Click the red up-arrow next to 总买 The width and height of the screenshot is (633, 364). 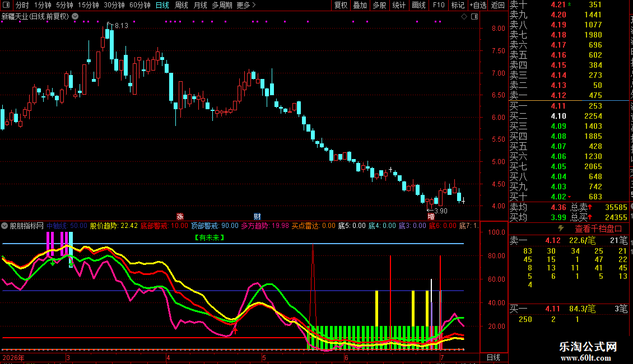[590, 217]
